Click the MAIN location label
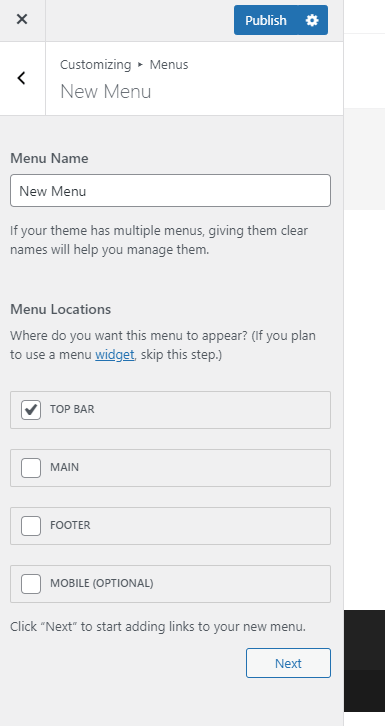Viewport: 385px width, 726px height. pos(64,467)
